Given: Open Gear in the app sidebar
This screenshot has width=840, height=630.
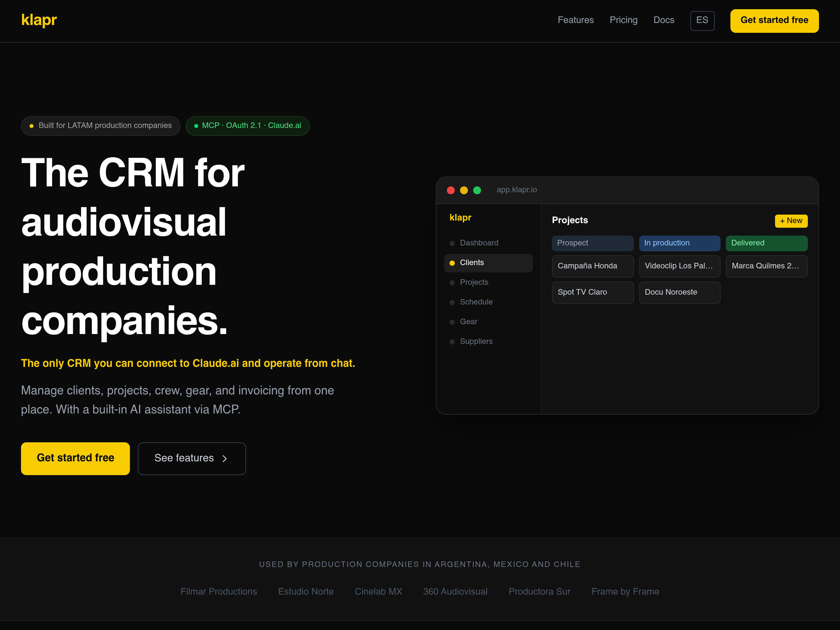Looking at the screenshot, I should pos(488,322).
